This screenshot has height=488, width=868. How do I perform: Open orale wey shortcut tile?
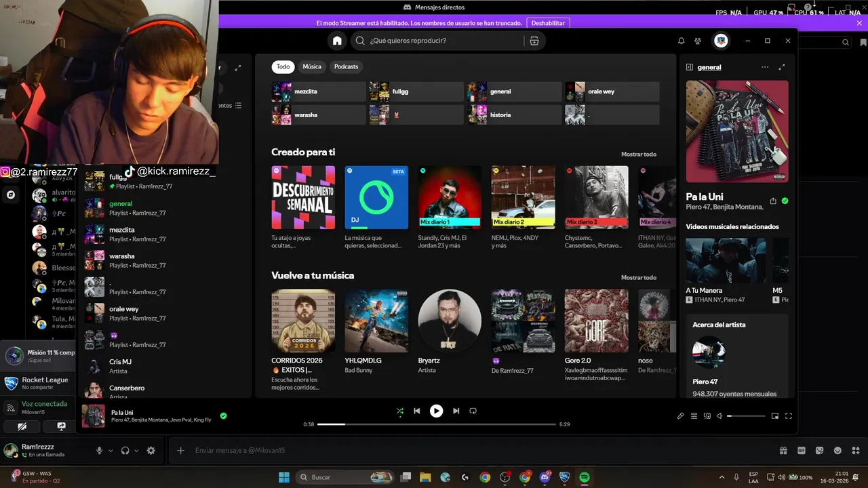coord(612,91)
